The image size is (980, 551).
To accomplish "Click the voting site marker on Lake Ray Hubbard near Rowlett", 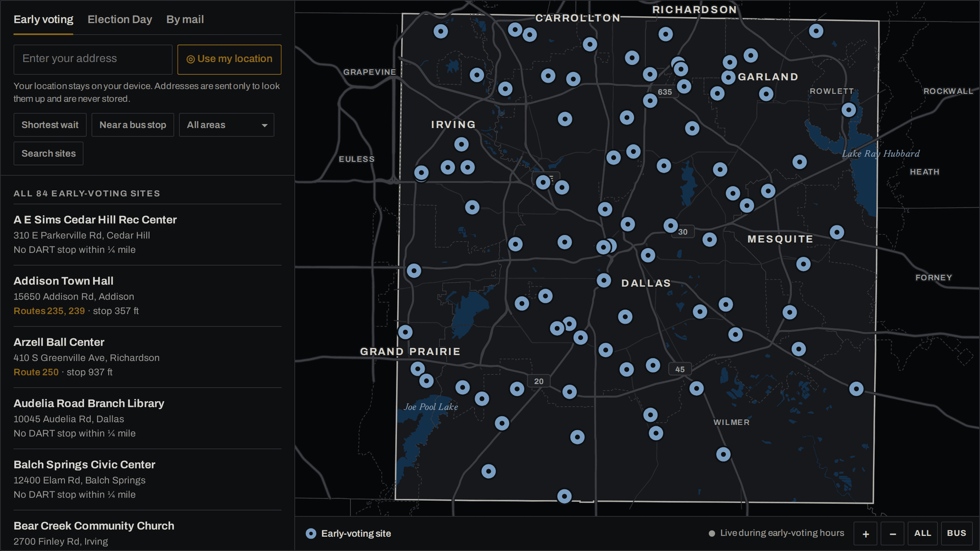I will pyautogui.click(x=849, y=110).
